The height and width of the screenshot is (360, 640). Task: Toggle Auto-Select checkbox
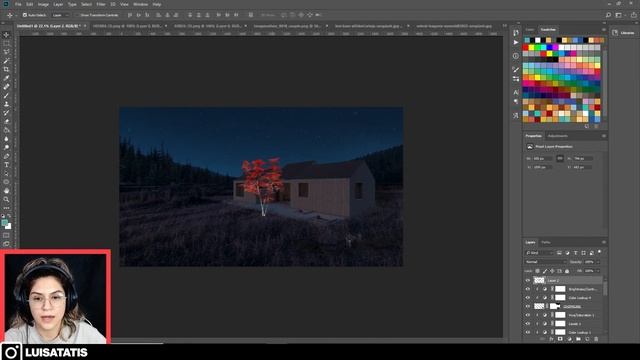coord(25,15)
